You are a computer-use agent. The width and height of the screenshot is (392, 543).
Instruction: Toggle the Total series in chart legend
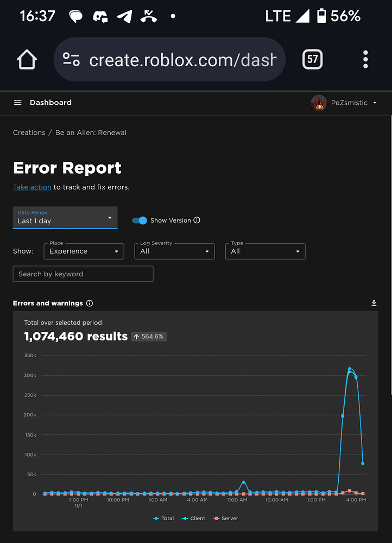(163, 519)
